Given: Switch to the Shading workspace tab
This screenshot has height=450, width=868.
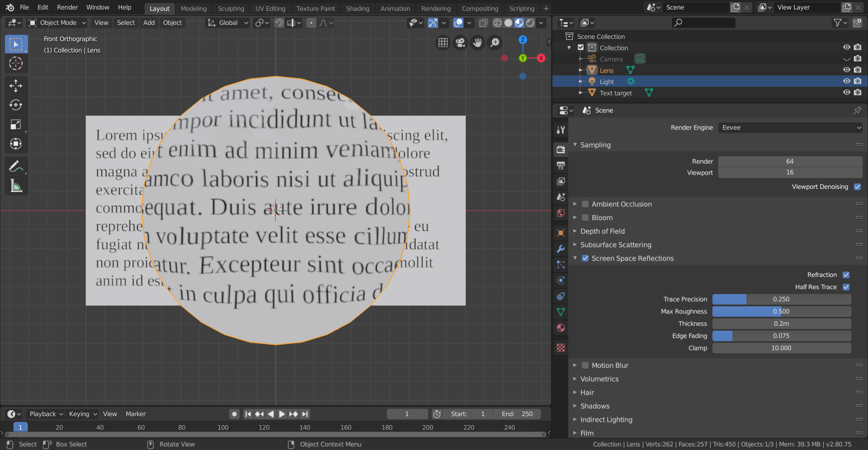Looking at the screenshot, I should [357, 8].
